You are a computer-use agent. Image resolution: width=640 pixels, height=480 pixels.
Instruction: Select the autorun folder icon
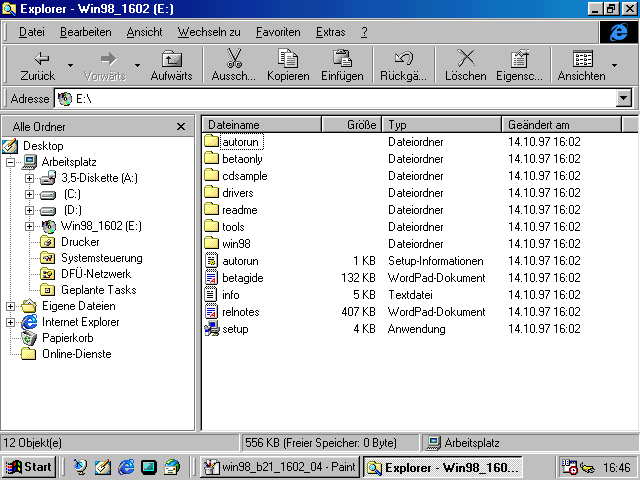tap(211, 142)
